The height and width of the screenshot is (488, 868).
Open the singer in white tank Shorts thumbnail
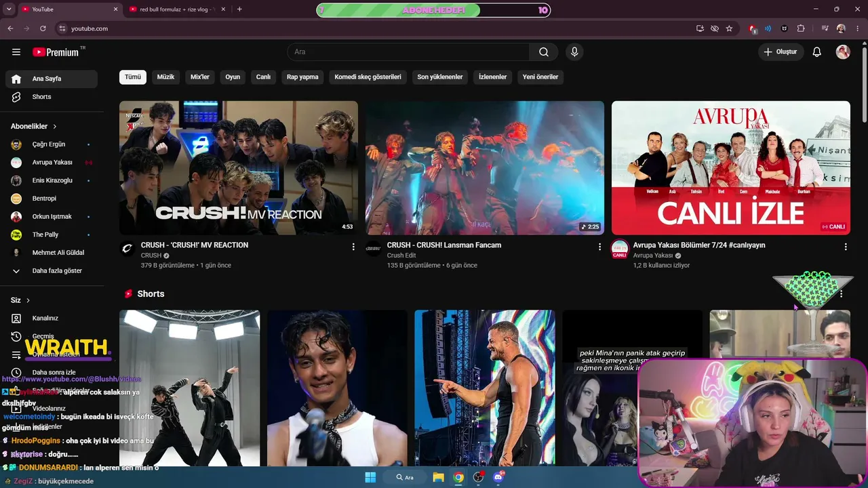337,388
